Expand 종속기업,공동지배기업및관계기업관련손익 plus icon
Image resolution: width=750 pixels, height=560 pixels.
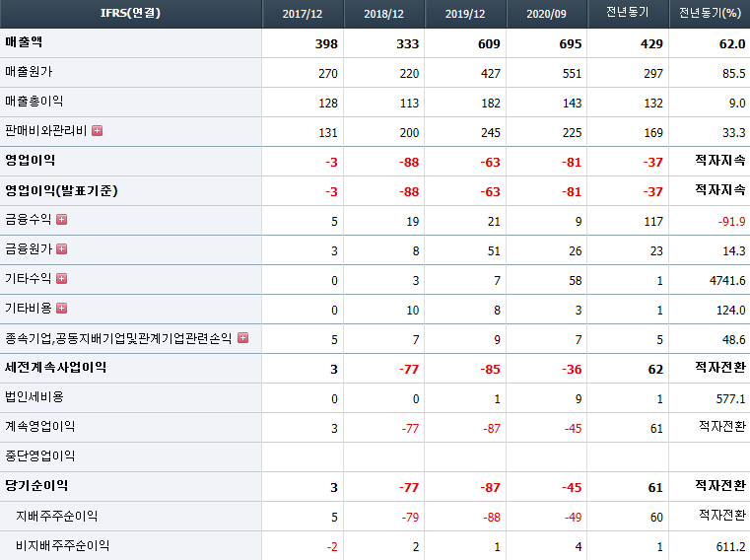(x=243, y=338)
